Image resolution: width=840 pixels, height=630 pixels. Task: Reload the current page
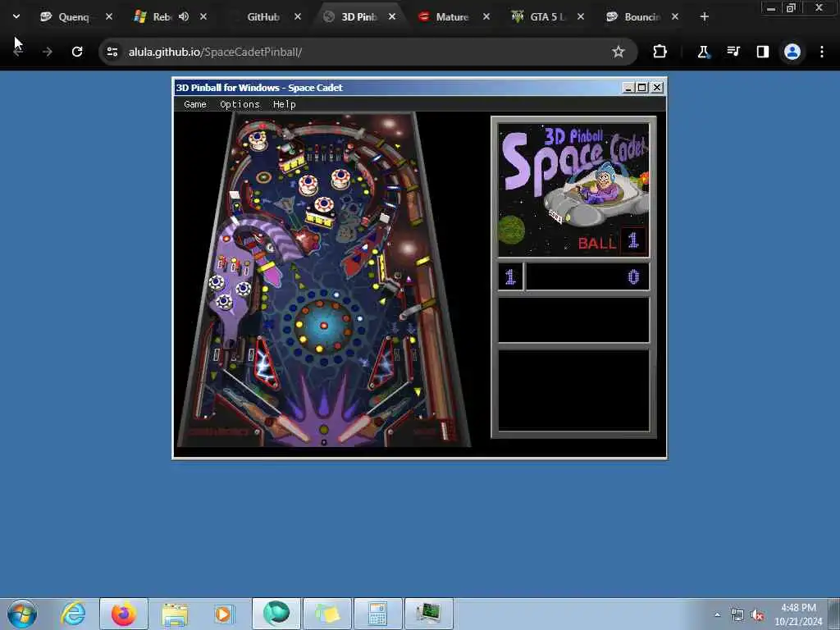(77, 52)
